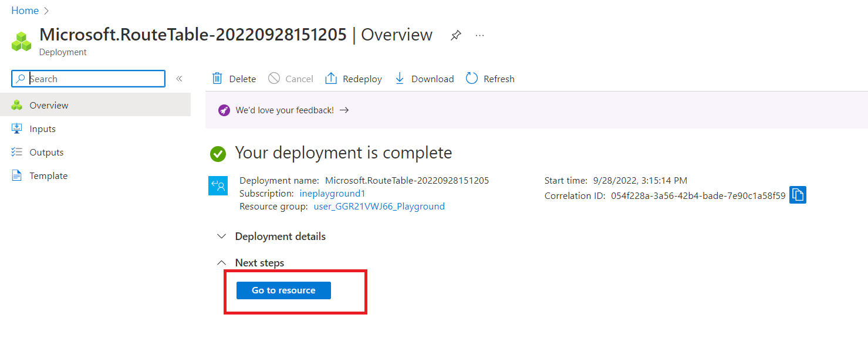Collapse the left sidebar menu
Viewport: 868px width, 338px height.
click(179, 79)
